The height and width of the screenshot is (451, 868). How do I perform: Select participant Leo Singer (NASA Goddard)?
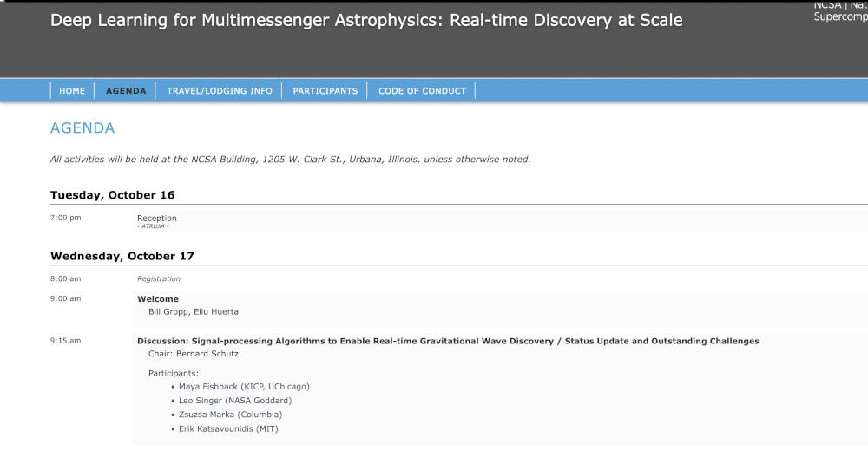coord(234,401)
